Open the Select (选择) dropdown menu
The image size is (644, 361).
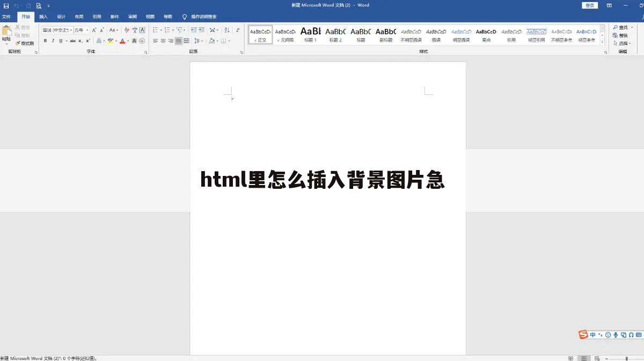[621, 43]
